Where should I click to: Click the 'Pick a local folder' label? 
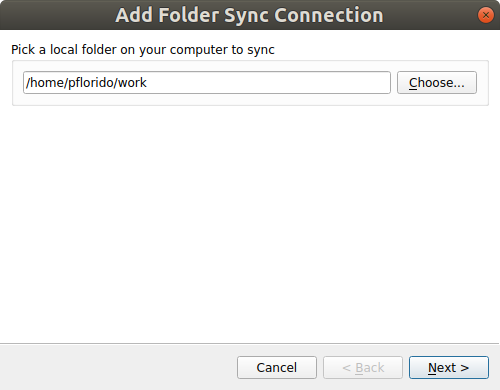pyautogui.click(x=143, y=50)
